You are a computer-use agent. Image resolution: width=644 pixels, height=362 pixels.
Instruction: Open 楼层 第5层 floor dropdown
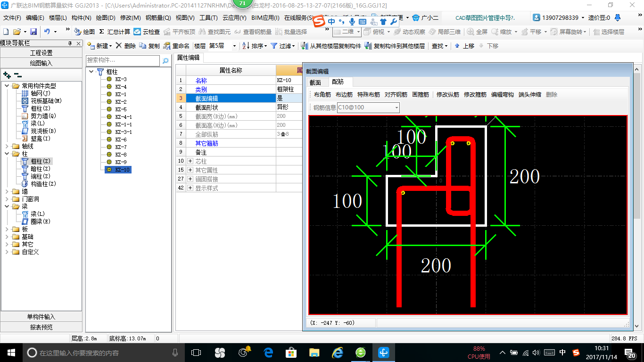[x=234, y=46]
